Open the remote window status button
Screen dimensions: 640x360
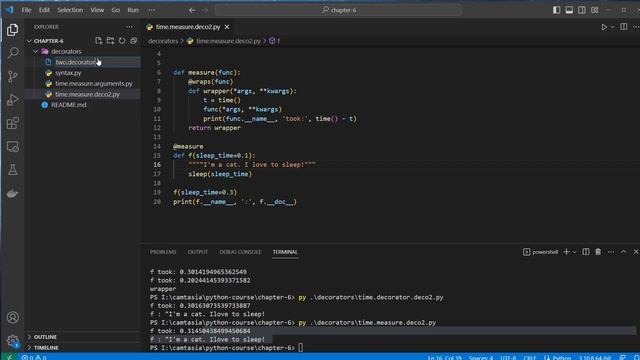point(8,357)
